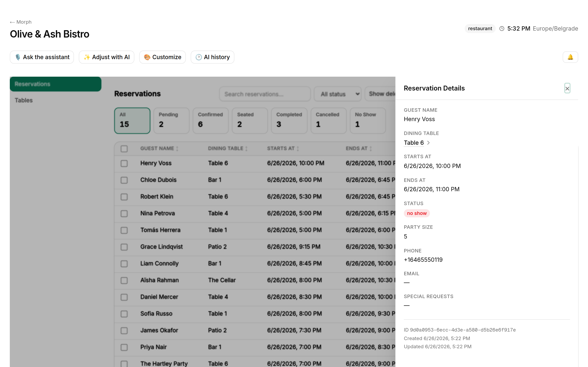Image resolution: width=588 pixels, height=367 pixels.
Task: Open Customize with palette icon
Action: pyautogui.click(x=162, y=57)
